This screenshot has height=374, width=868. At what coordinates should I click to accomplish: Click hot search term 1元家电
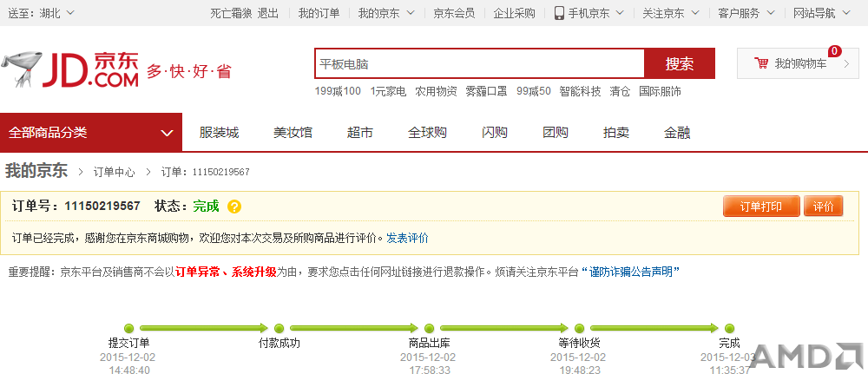click(x=388, y=91)
